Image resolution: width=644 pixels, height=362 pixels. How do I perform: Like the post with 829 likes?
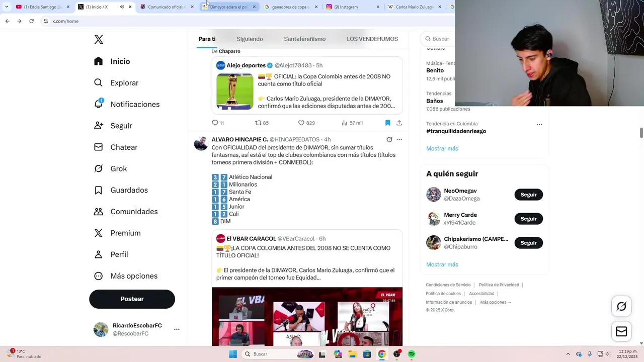306,123
